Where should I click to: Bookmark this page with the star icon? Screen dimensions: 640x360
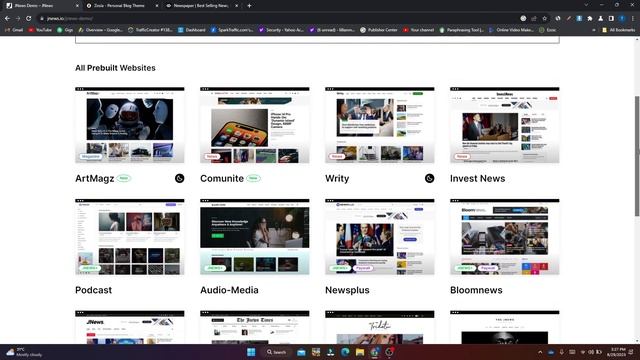pos(544,18)
